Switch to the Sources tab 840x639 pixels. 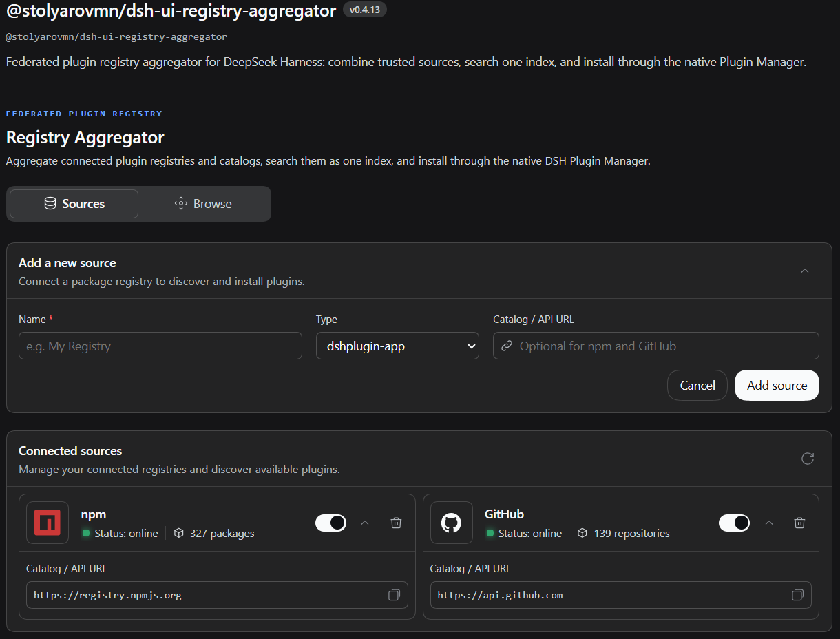[x=74, y=204]
